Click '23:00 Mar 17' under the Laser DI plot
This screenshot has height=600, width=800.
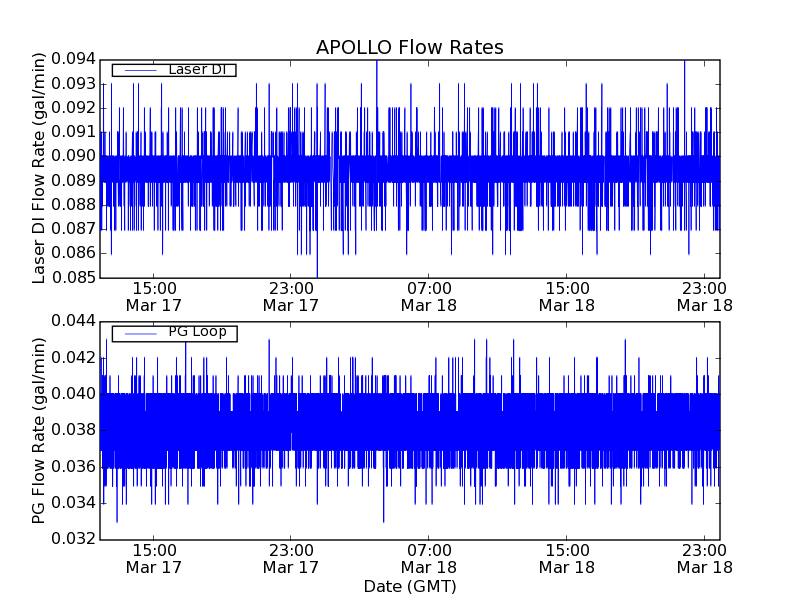[x=291, y=297]
